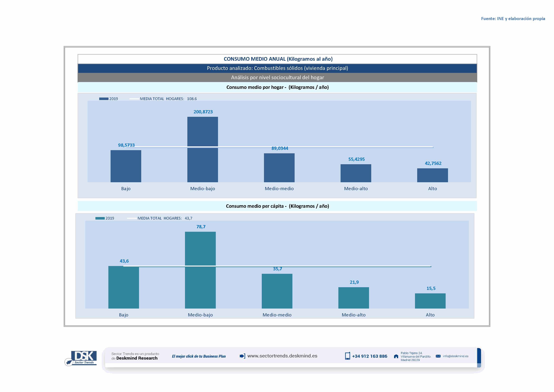Screen dimensions: 554x392
Task: Click the Alto bar labelled 42,7562
Action: [x=432, y=175]
